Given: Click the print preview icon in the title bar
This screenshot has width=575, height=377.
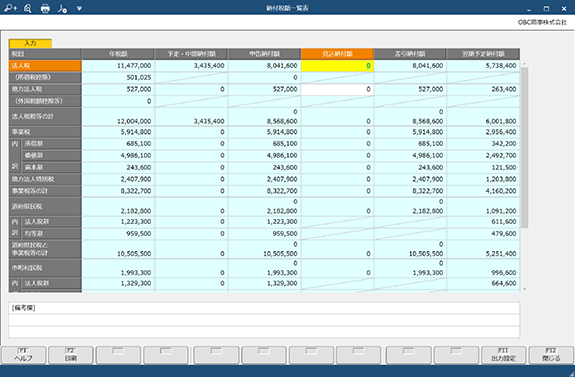Looking at the screenshot, I should [28, 8].
